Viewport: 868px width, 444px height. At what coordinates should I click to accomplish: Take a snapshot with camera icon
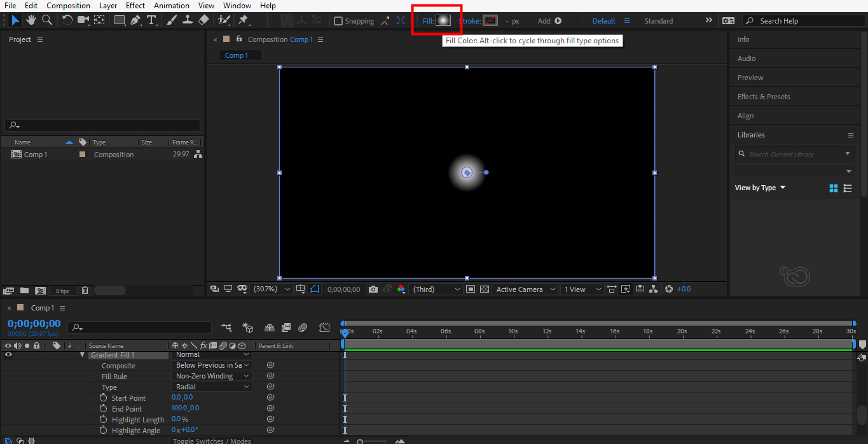373,289
